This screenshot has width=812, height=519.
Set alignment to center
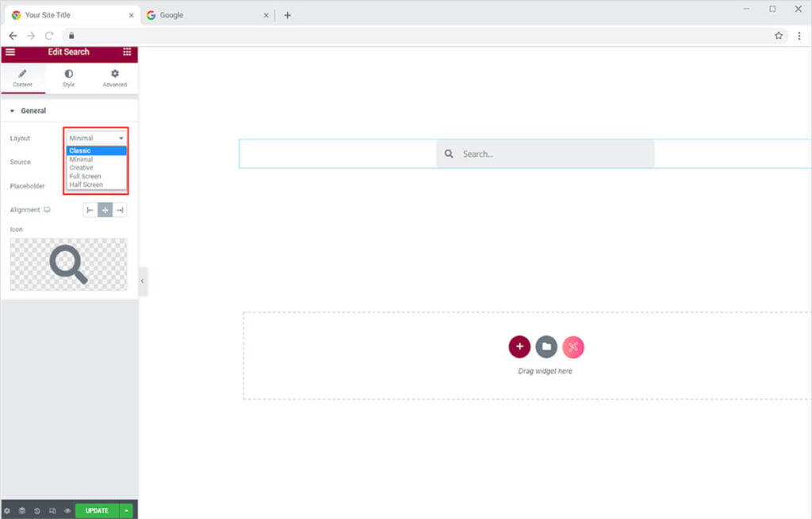point(105,210)
